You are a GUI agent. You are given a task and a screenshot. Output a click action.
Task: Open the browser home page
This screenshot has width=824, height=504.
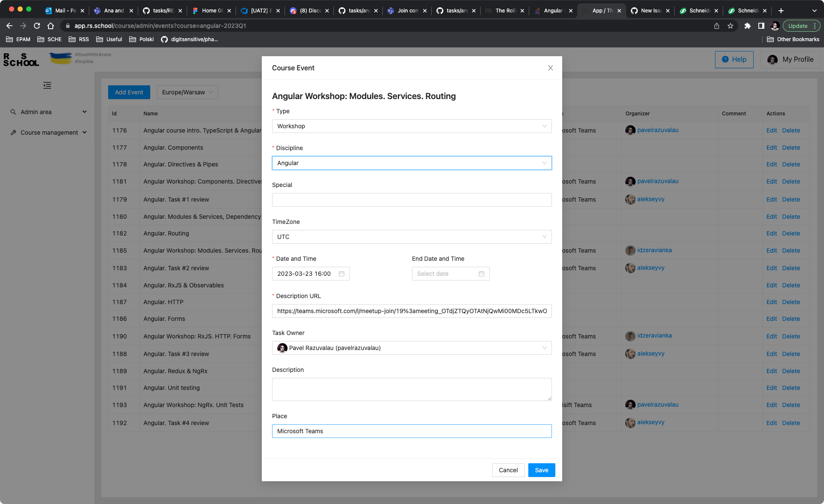coord(51,26)
